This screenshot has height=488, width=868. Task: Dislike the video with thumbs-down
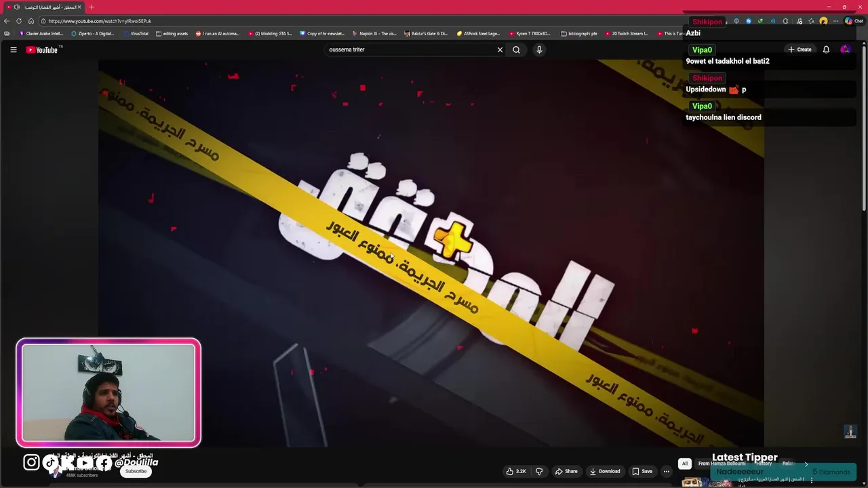[x=539, y=471]
